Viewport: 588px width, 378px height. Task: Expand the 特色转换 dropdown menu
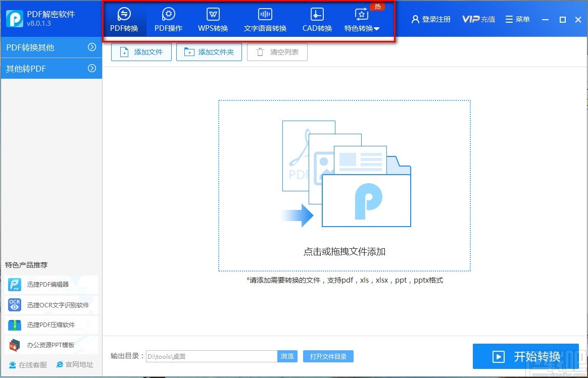pos(361,28)
